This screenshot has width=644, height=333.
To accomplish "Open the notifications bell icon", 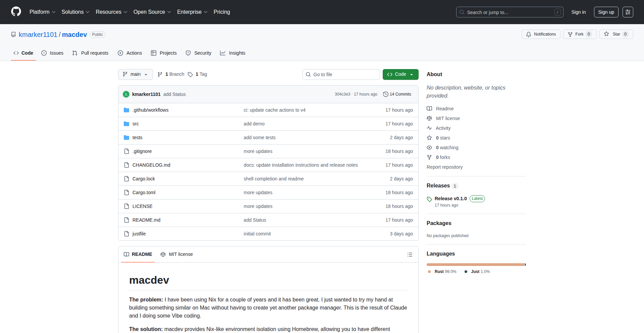I will 528,34.
